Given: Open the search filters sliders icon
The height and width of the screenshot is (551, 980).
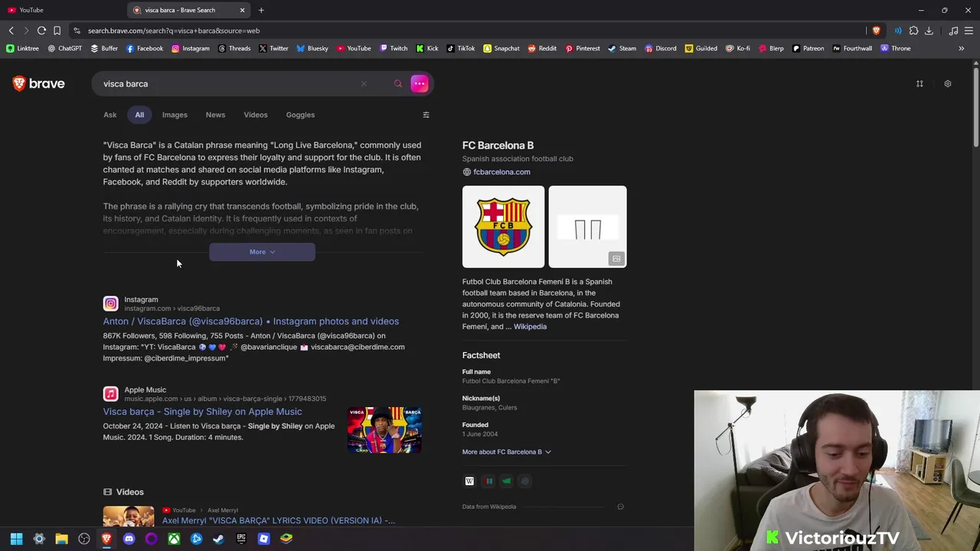Looking at the screenshot, I should (426, 115).
